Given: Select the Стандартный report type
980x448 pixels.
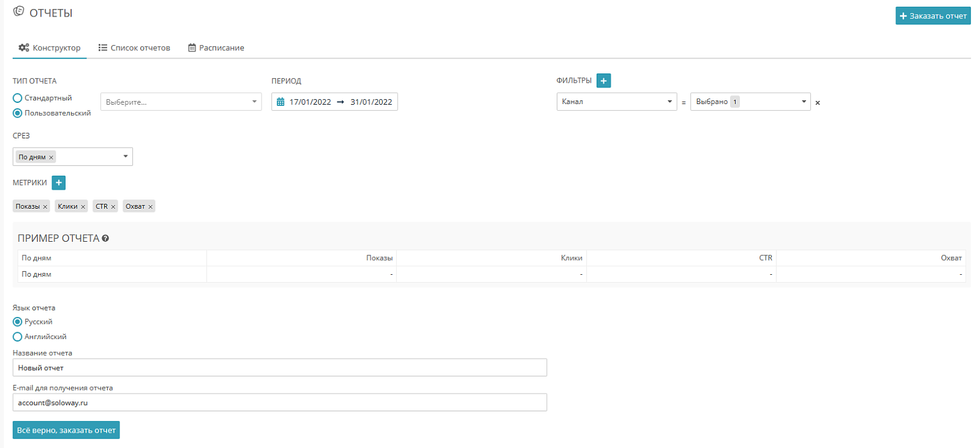Looking at the screenshot, I should [17, 98].
